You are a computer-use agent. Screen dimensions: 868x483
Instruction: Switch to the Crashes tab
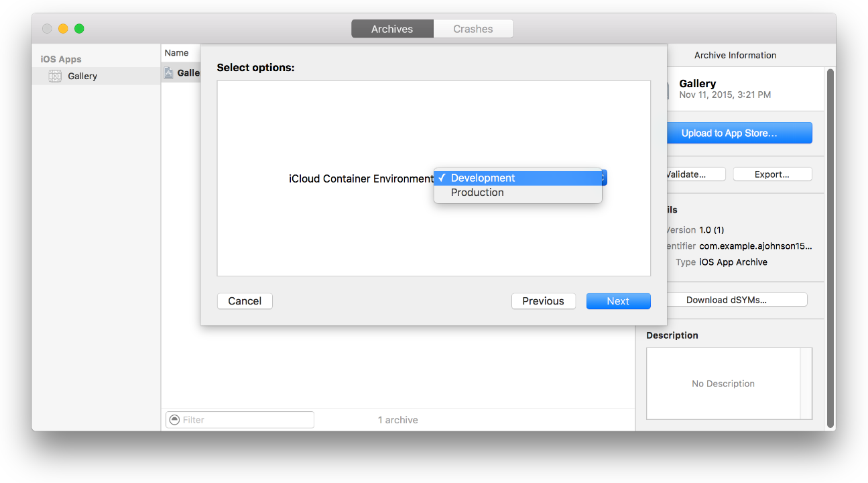473,29
